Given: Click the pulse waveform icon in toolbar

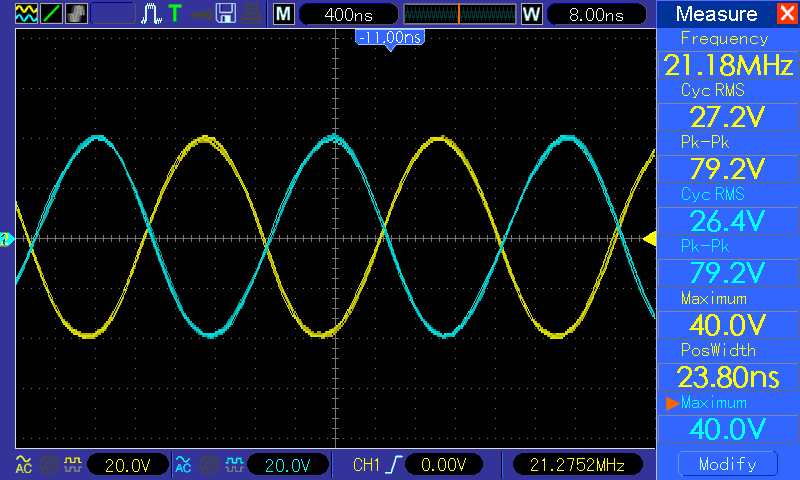Looking at the screenshot, I should pyautogui.click(x=151, y=14).
